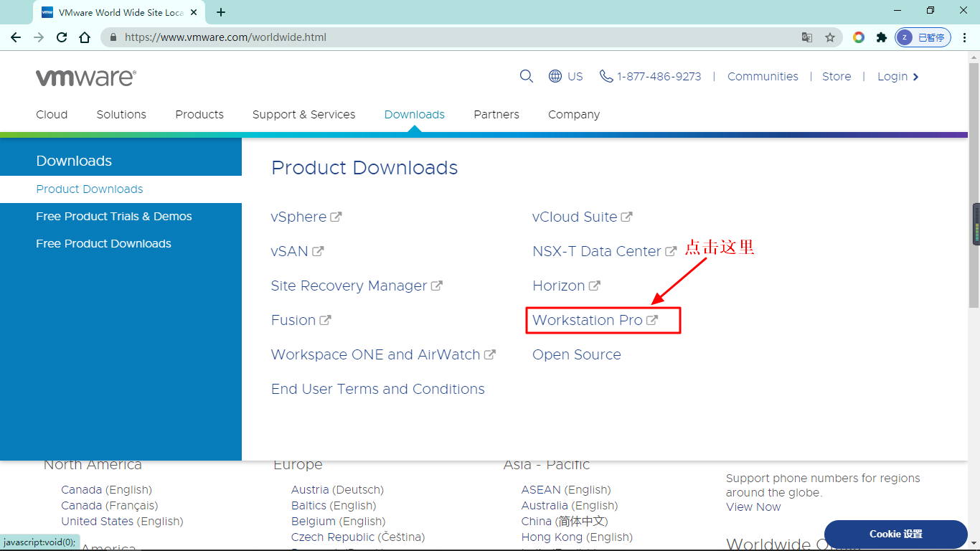The width and height of the screenshot is (980, 551).
Task: Open United States (English) site link
Action: (122, 522)
